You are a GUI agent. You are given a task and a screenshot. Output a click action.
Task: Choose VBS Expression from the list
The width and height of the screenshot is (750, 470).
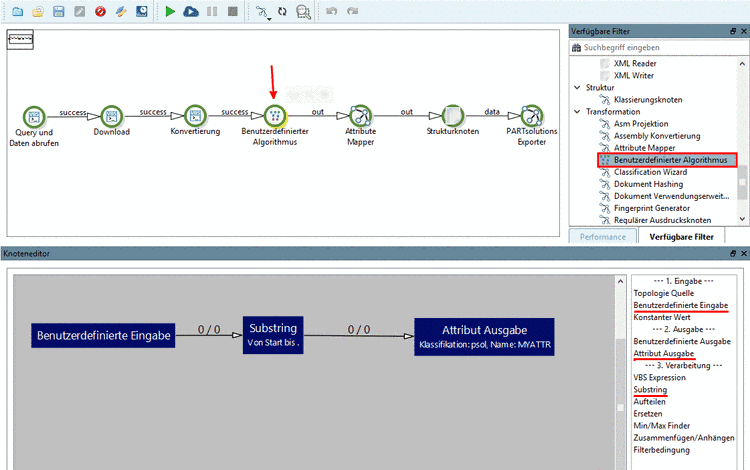coord(660,377)
